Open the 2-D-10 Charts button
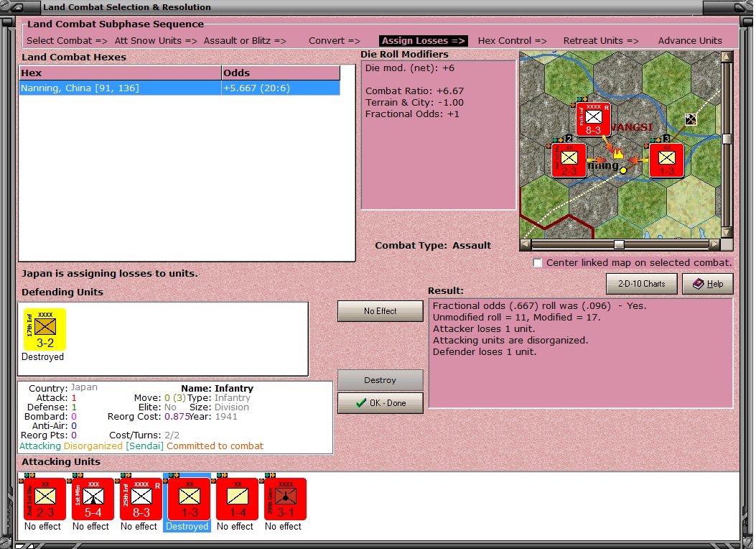The image size is (756, 549). 641,284
